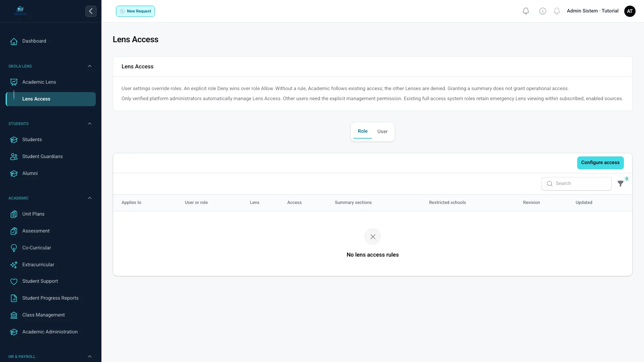Open the info circle icon in header

tap(543, 11)
